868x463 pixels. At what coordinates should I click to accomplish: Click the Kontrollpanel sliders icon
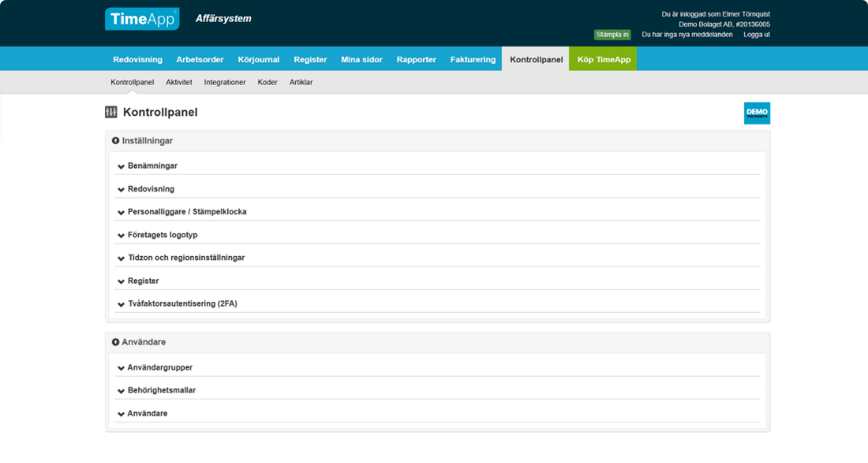click(x=111, y=112)
